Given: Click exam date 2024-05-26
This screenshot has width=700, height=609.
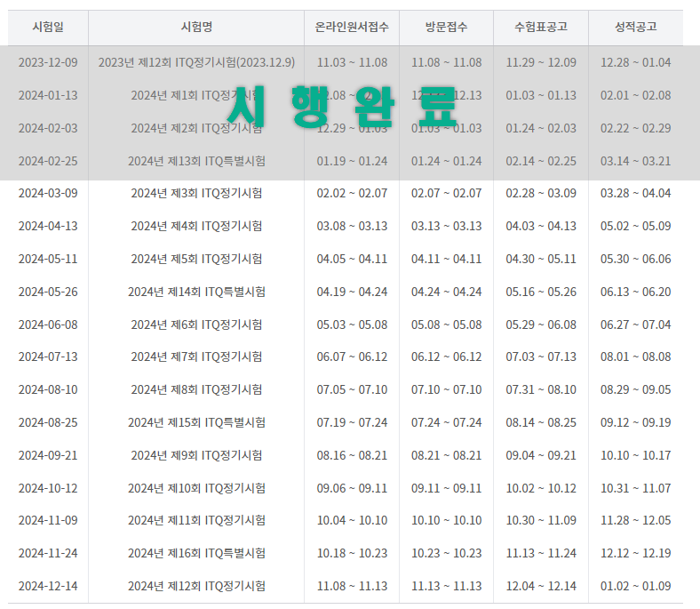Looking at the screenshot, I should click(x=48, y=292).
